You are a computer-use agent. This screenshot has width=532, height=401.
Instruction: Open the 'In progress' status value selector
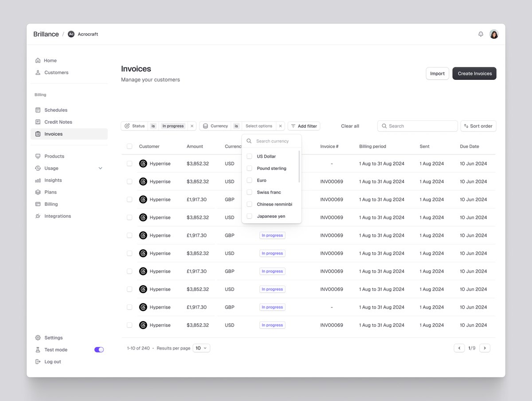pos(173,126)
